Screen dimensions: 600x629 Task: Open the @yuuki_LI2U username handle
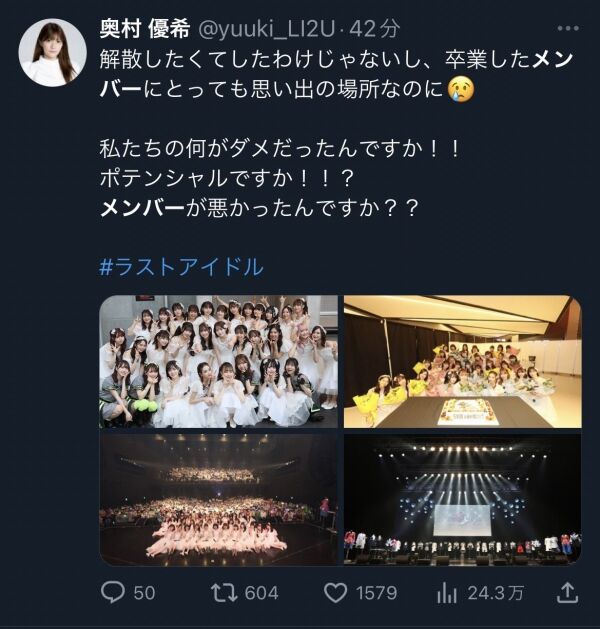tap(266, 29)
